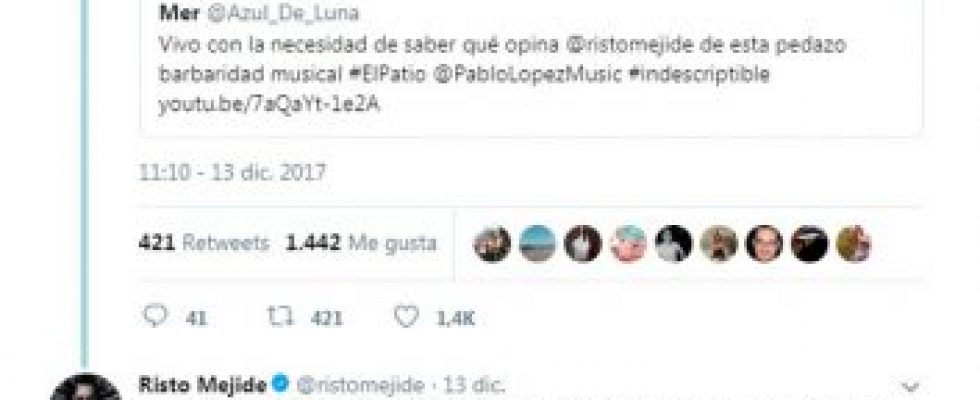Click Risto Mejide verified badge

281,383
